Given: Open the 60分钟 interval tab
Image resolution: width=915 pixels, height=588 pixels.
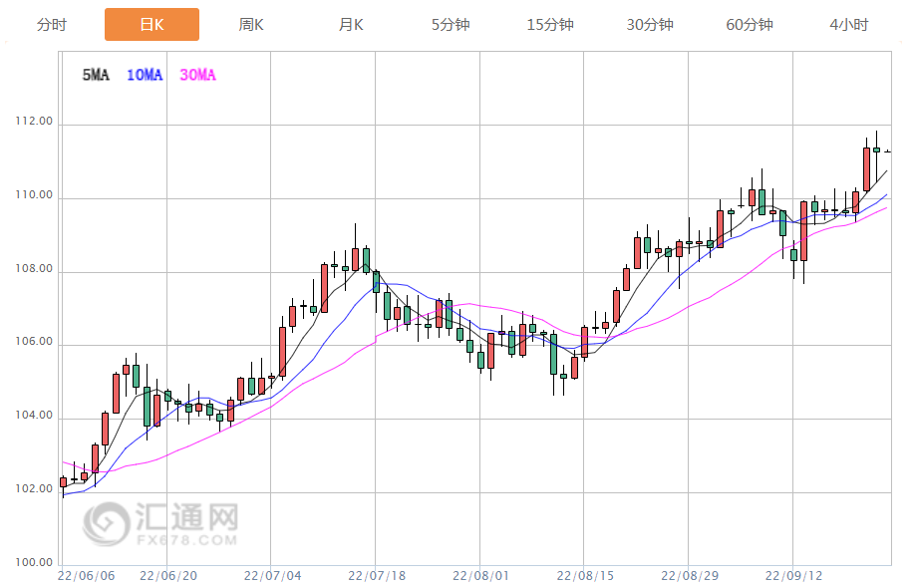Looking at the screenshot, I should pos(750,25).
